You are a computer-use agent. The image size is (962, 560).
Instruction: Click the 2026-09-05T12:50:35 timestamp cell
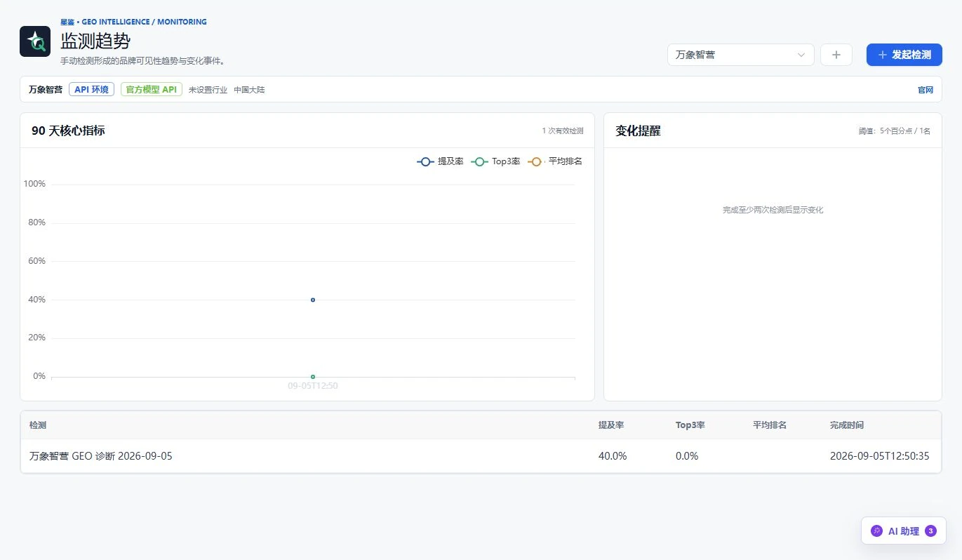pyautogui.click(x=880, y=456)
